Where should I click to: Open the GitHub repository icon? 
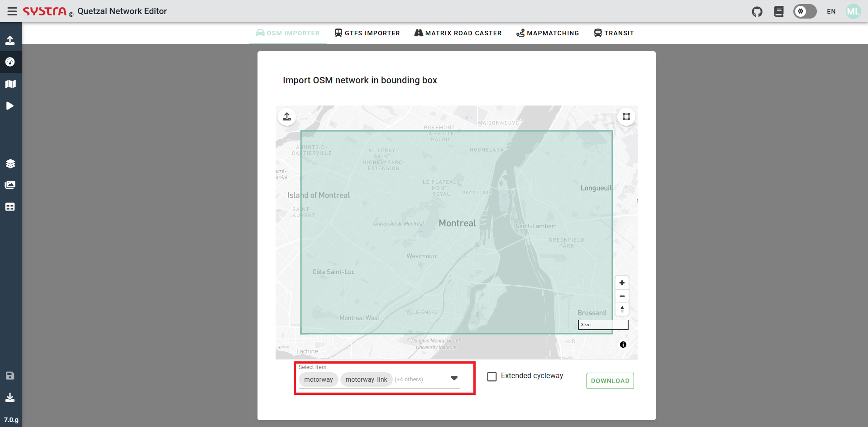pyautogui.click(x=757, y=11)
